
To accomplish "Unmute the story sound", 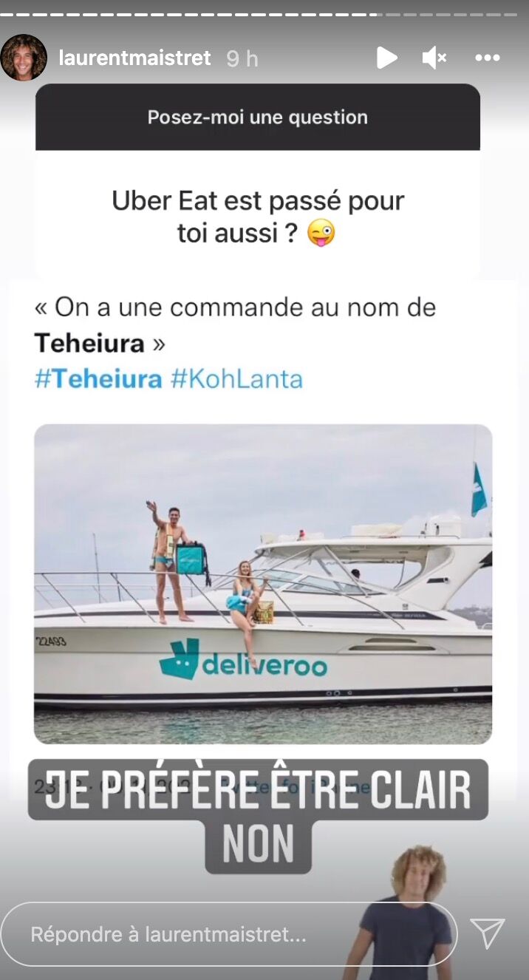I will point(434,58).
